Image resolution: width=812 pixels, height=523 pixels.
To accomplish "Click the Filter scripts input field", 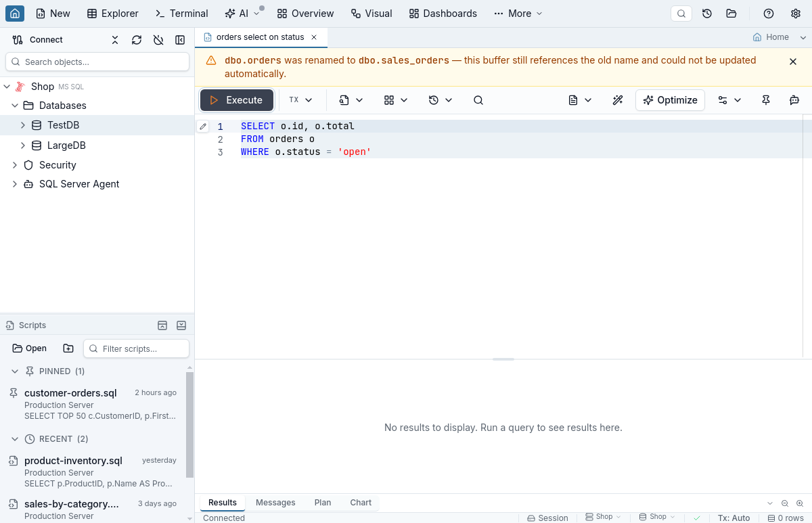I will 137,348.
